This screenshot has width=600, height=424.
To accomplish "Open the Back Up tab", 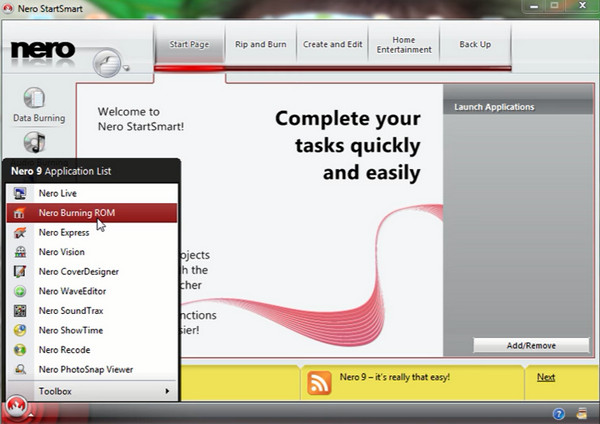I will pos(475,44).
